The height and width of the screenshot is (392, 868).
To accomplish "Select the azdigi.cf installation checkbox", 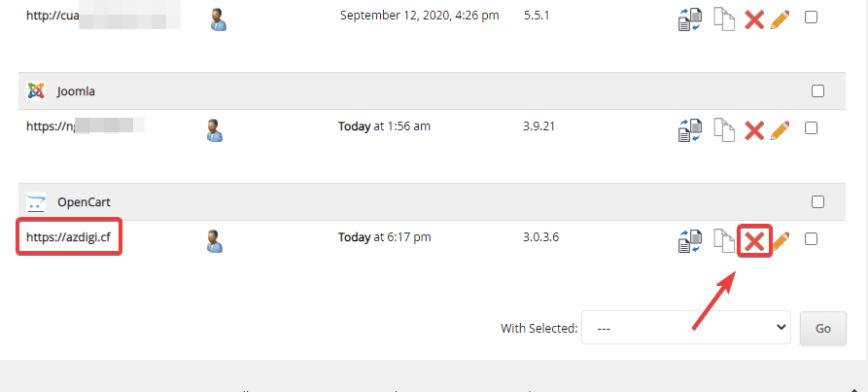I will click(x=812, y=239).
